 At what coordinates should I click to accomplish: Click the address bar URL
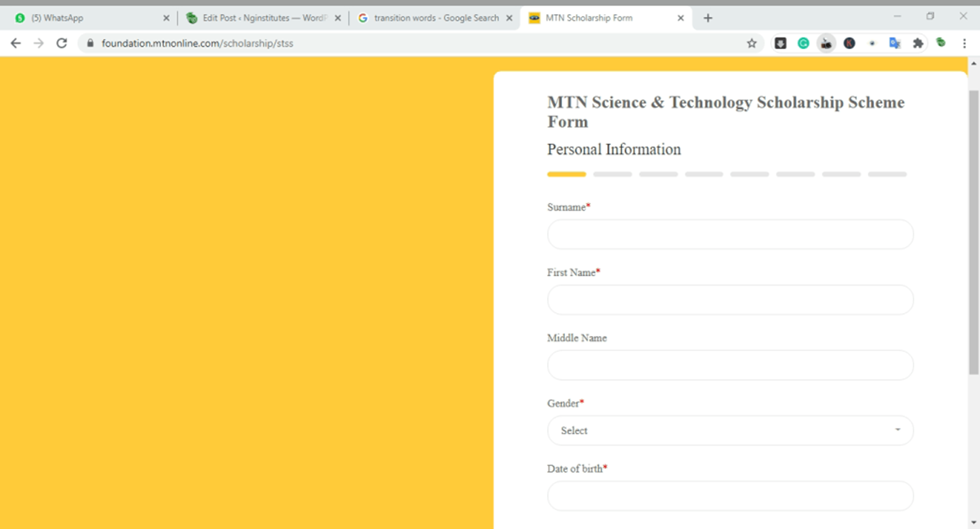pyautogui.click(x=197, y=43)
